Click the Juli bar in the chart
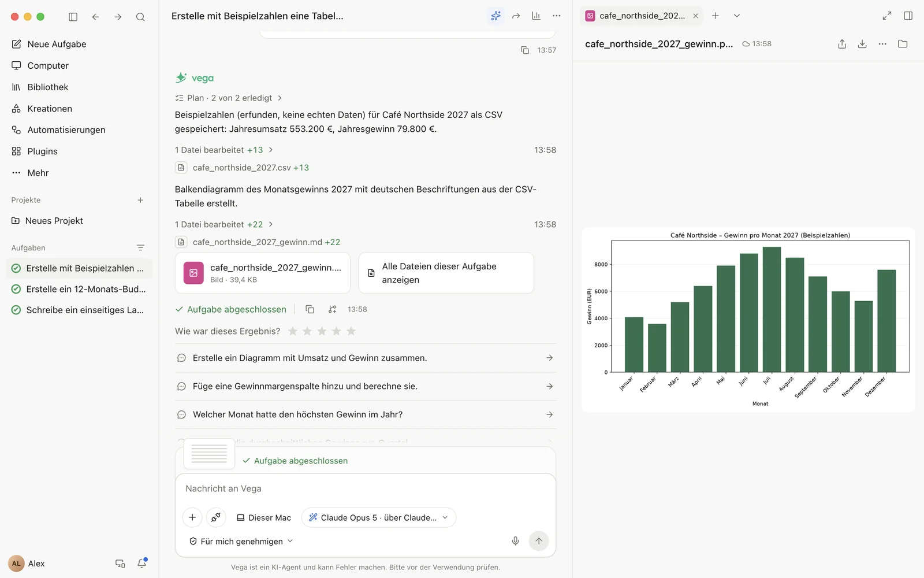This screenshot has width=924, height=578. click(x=772, y=309)
